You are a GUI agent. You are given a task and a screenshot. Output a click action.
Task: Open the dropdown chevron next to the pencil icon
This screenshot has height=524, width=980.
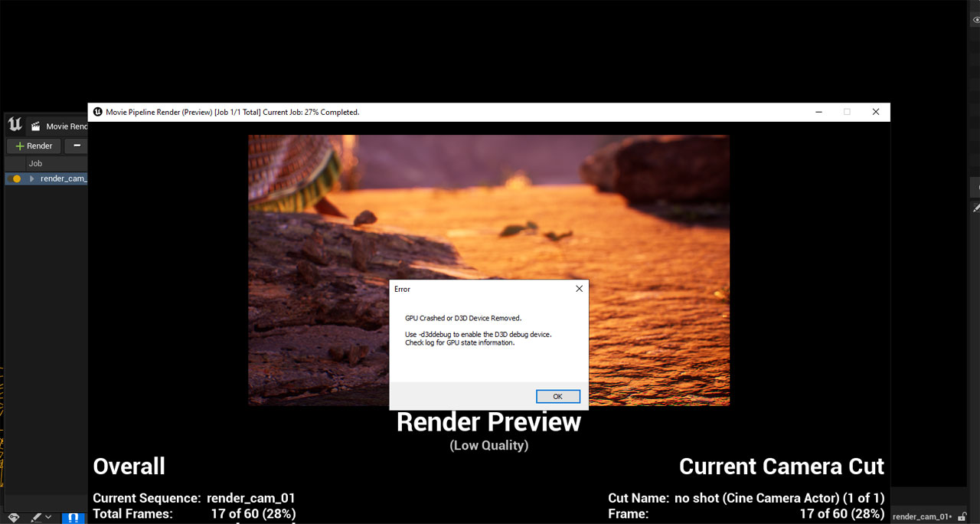(47, 517)
